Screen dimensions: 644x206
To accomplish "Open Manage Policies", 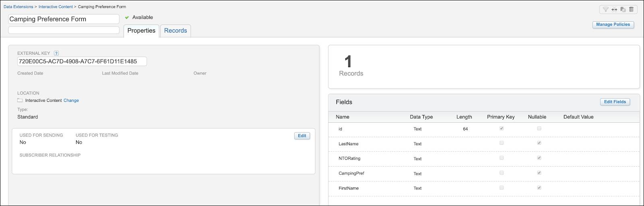I will pyautogui.click(x=613, y=25).
